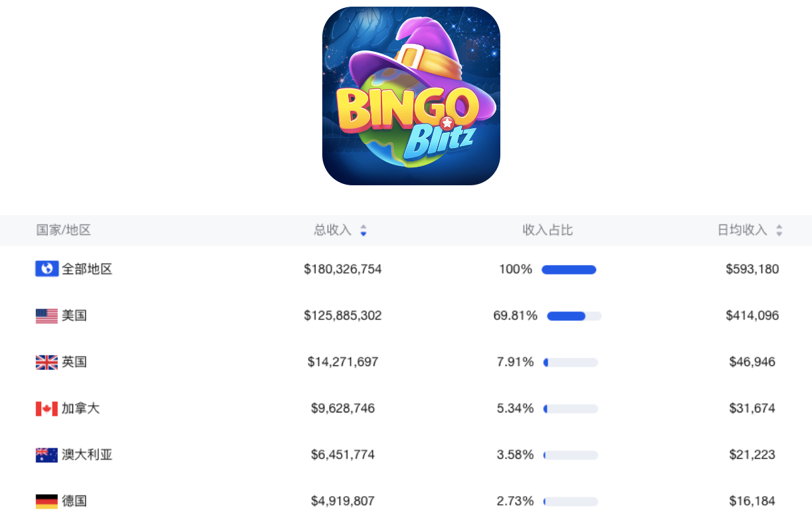Click the 日均收入 column header
Image resolution: width=812 pixels, height=518 pixels.
pyautogui.click(x=742, y=230)
